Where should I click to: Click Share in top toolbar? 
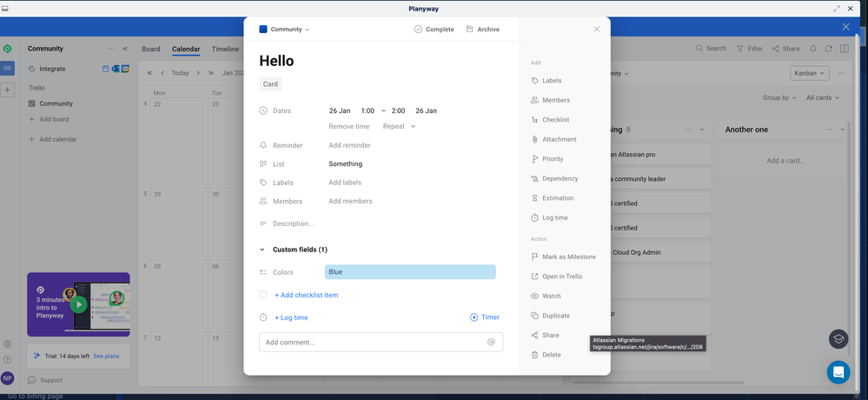[x=786, y=49]
